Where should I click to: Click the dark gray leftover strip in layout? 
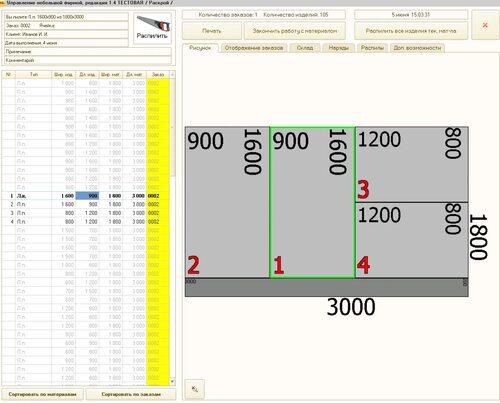[x=327, y=287]
